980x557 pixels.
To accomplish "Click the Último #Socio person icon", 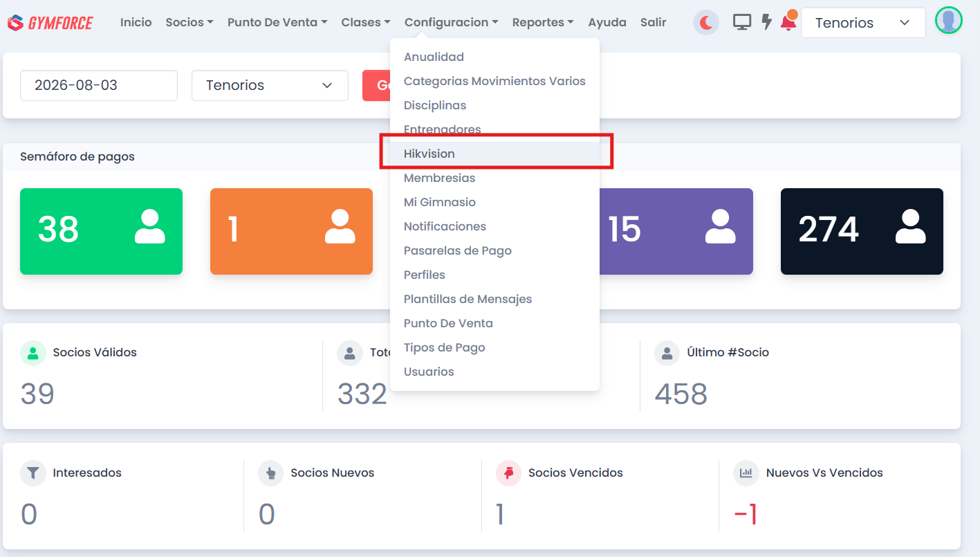I will click(x=667, y=353).
